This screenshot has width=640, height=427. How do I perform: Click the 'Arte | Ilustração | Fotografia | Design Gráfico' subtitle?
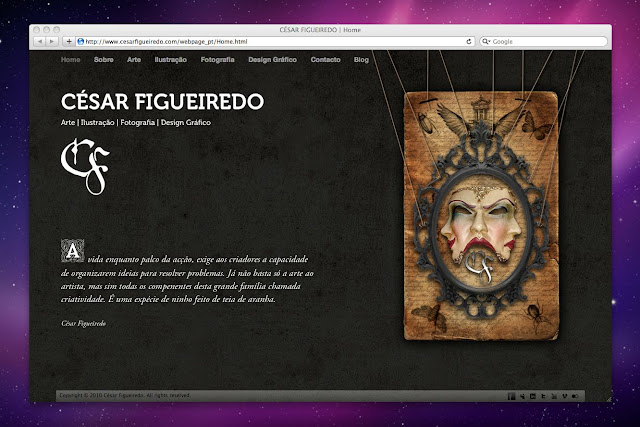point(136,122)
